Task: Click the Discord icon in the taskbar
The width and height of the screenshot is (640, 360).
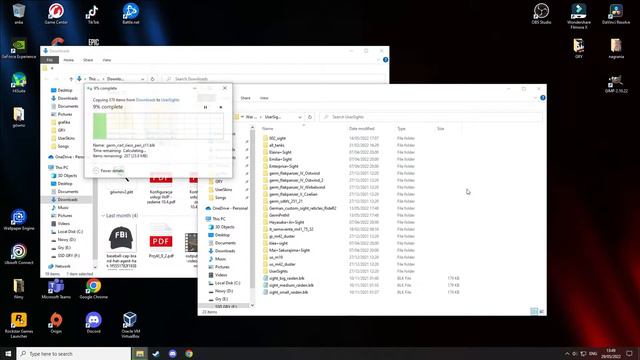Action: coord(172,353)
